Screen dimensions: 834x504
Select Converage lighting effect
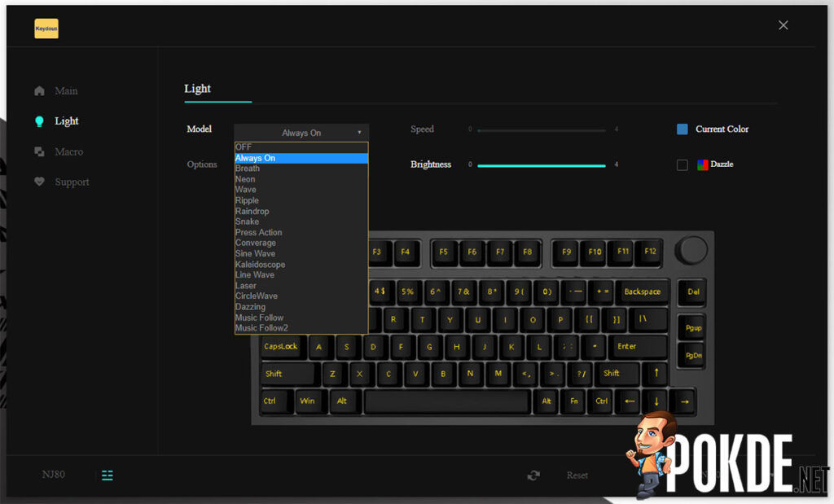301,243
